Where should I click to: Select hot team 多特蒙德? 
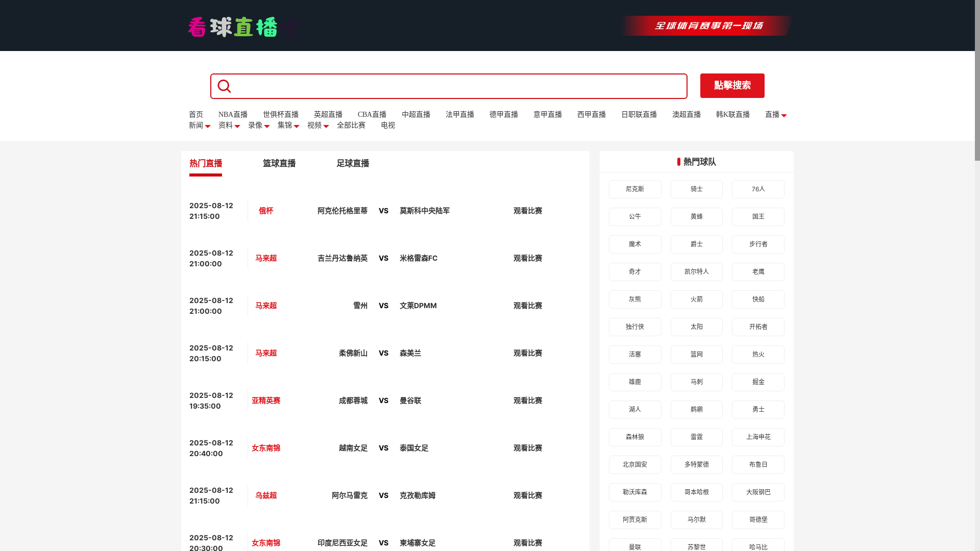(x=697, y=465)
